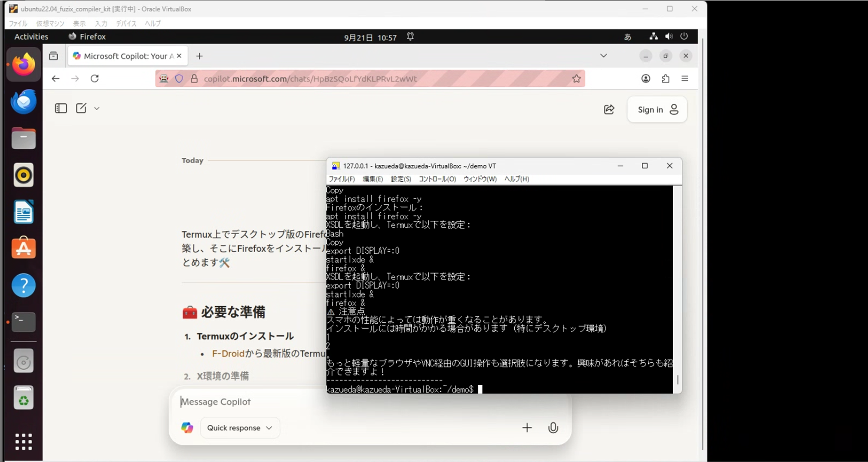Open the VirtualBox 入力 menu
Screen dimensions: 868x462
point(101,23)
